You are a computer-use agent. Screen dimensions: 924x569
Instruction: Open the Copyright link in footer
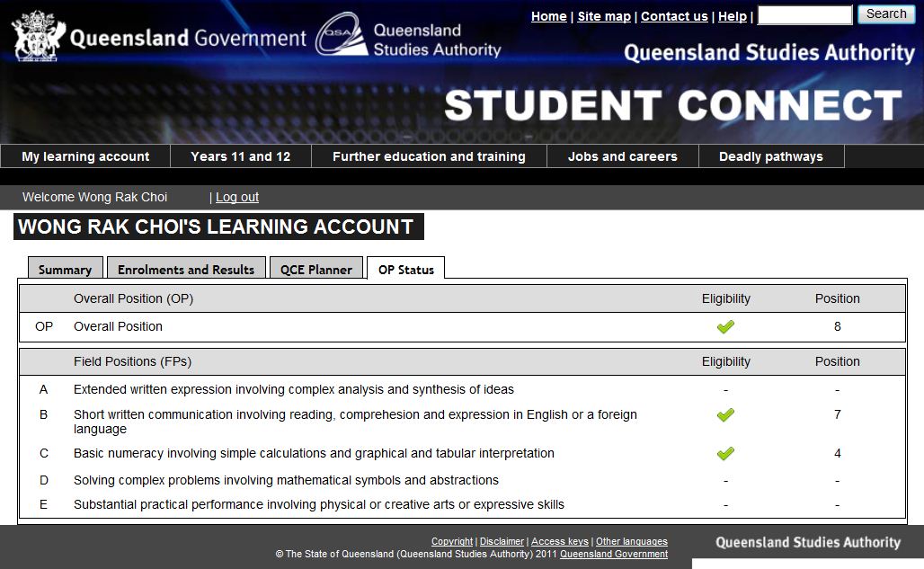pos(452,541)
